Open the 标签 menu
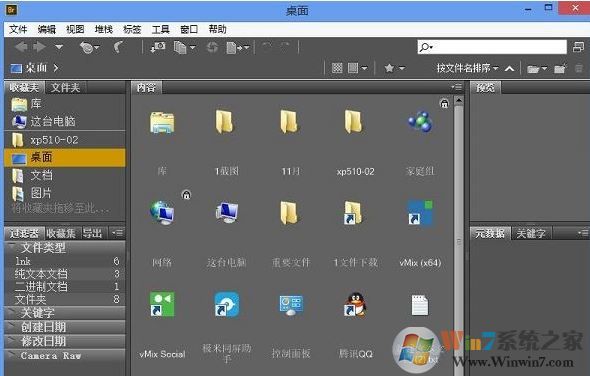The width and height of the screenshot is (590, 376). pyautogui.click(x=132, y=29)
